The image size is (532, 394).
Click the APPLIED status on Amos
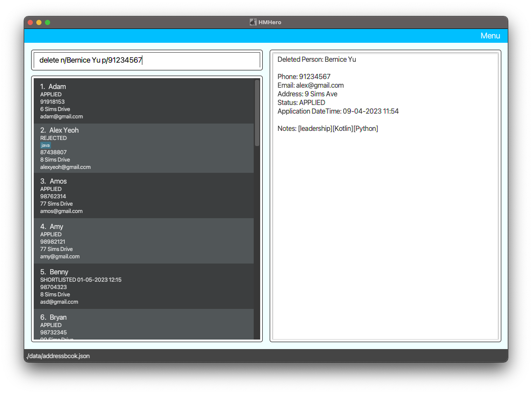[51, 189]
